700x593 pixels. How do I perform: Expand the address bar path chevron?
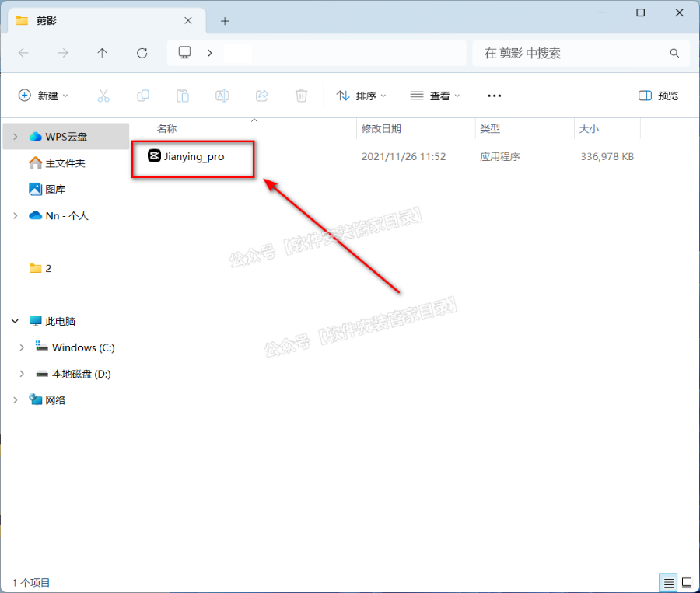click(x=210, y=53)
